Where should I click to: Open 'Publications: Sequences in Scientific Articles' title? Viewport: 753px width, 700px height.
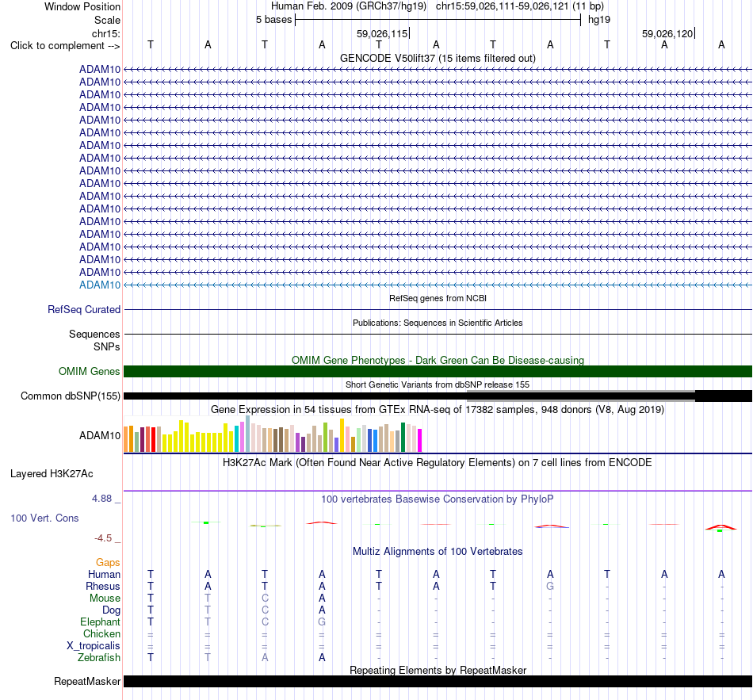438,323
